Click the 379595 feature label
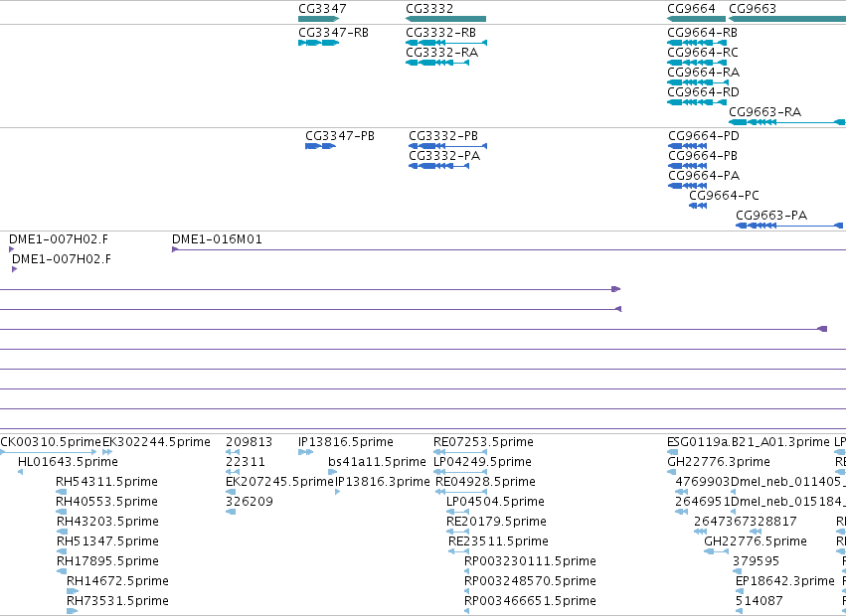Viewport: 846px width, 616px height. pos(756,561)
